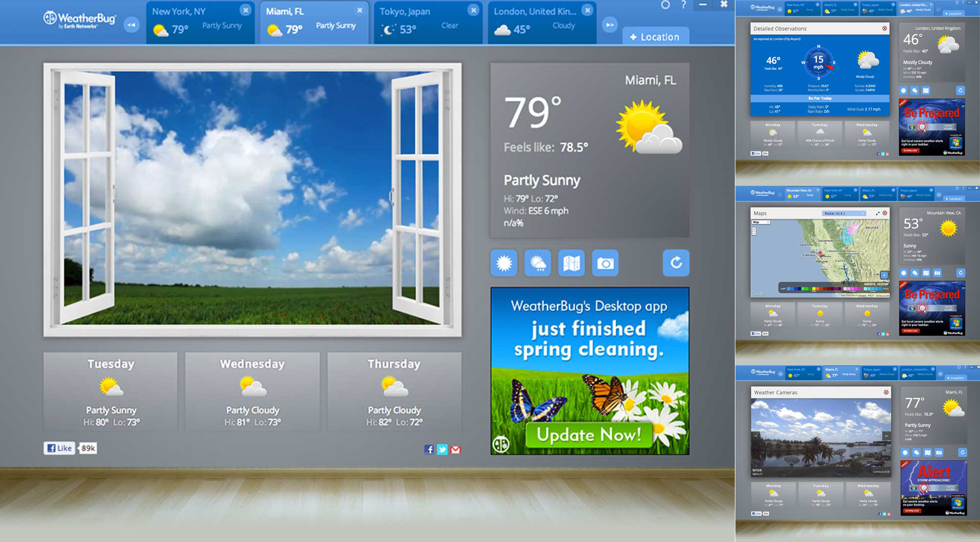Image resolution: width=980 pixels, height=542 pixels.
Task: Close the London 45° location tab
Action: [x=587, y=10]
